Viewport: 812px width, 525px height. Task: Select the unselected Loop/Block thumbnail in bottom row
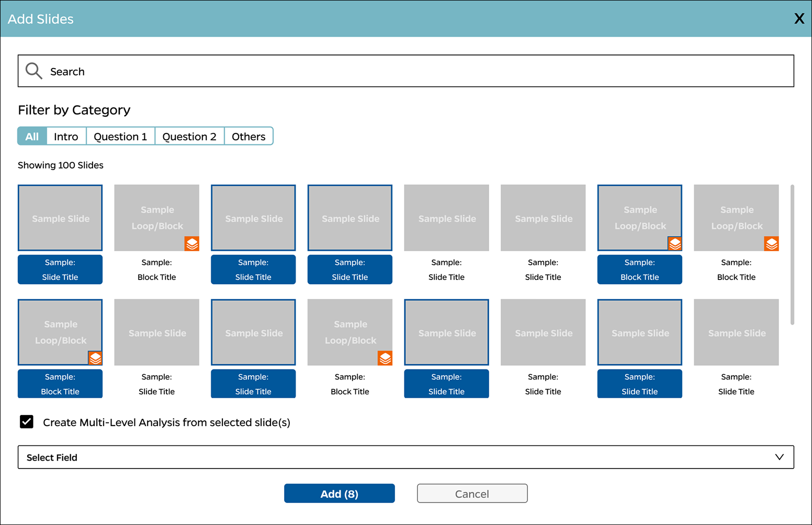click(x=350, y=332)
